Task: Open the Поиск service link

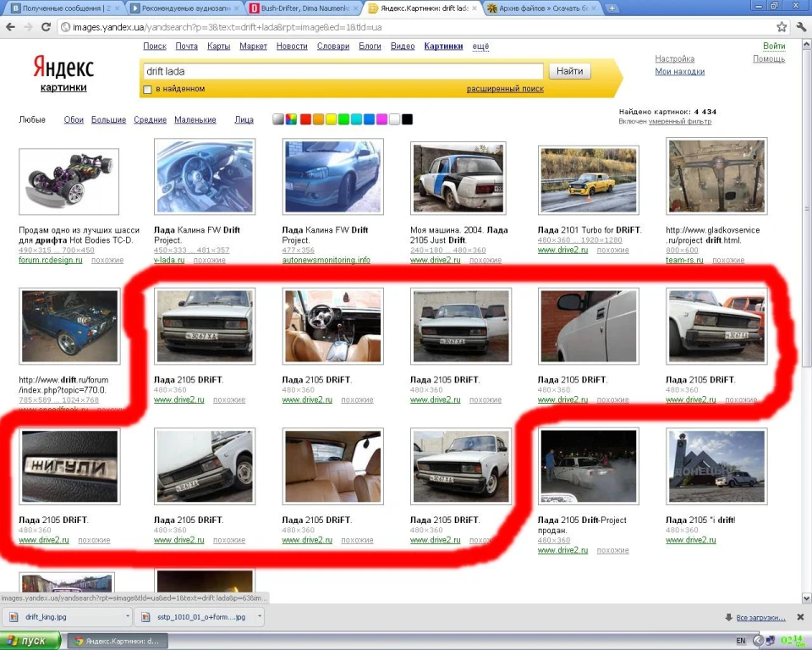Action: point(155,47)
